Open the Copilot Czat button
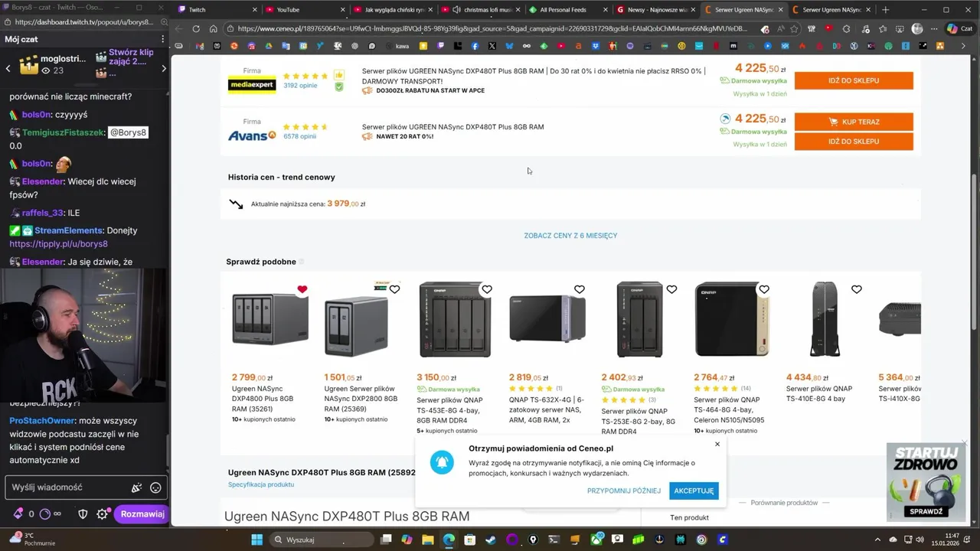Viewport: 980px width, 551px height. pyautogui.click(x=961, y=29)
